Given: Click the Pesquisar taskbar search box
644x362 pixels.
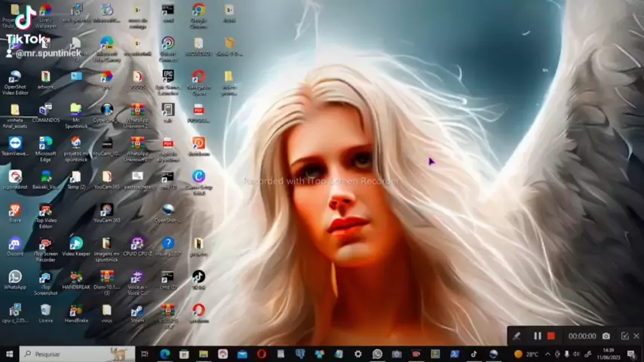Looking at the screenshot, I should point(77,354).
